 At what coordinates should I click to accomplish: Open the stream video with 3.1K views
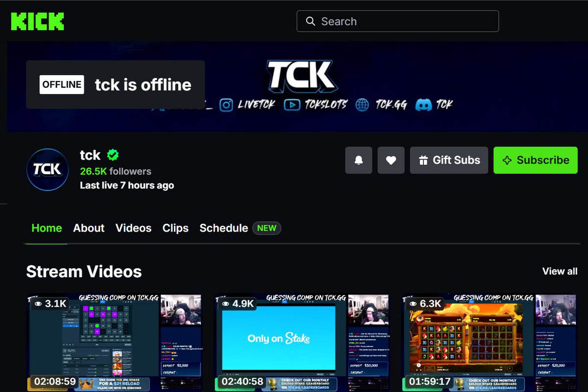click(x=114, y=343)
